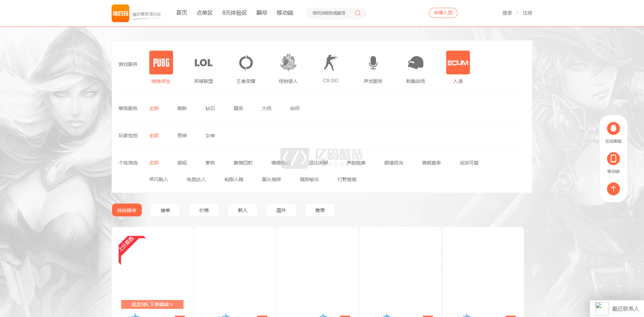Open 靓号 navigation item
This screenshot has width=644, height=317.
(x=262, y=13)
